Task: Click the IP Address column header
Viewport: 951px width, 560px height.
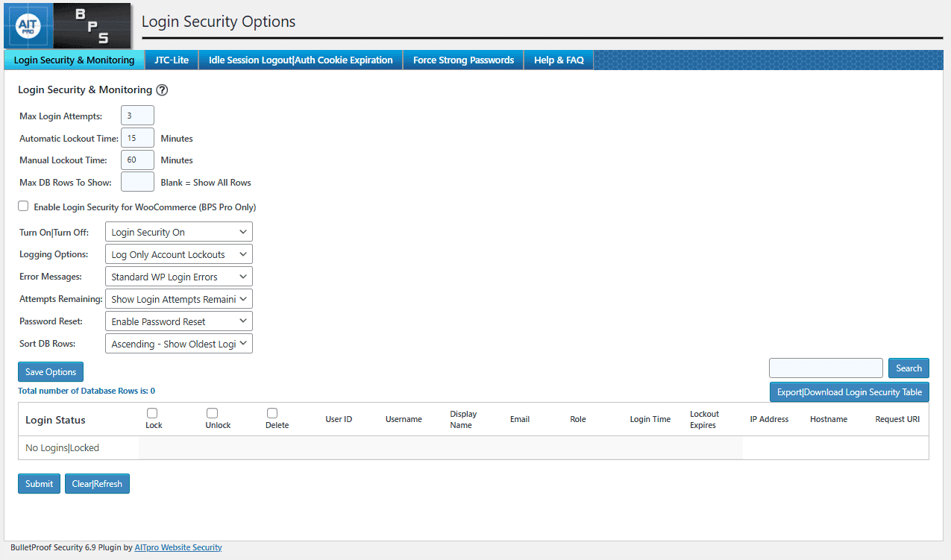Action: (769, 419)
